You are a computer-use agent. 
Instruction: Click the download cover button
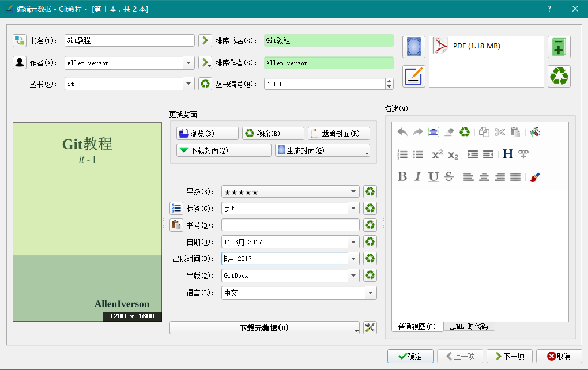[x=224, y=150]
